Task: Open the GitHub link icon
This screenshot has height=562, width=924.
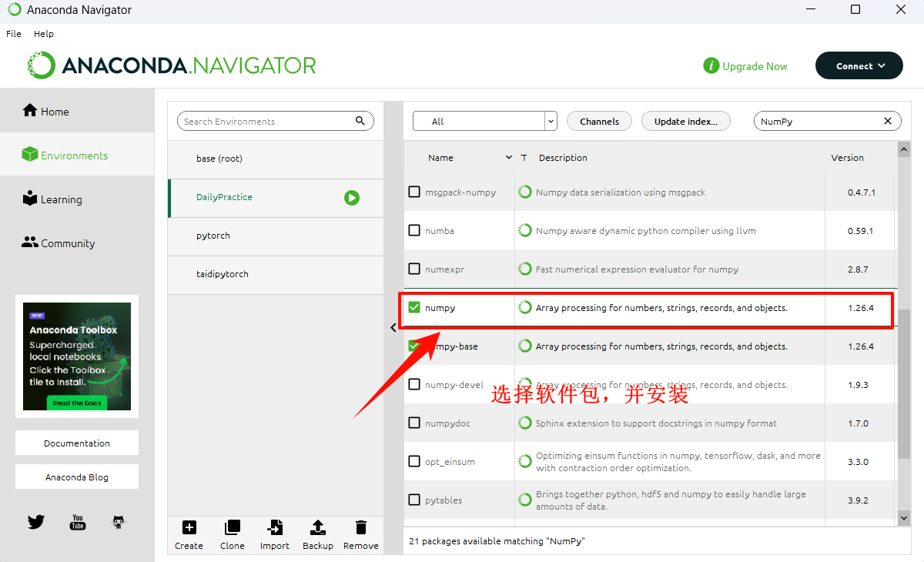Action: [119, 522]
